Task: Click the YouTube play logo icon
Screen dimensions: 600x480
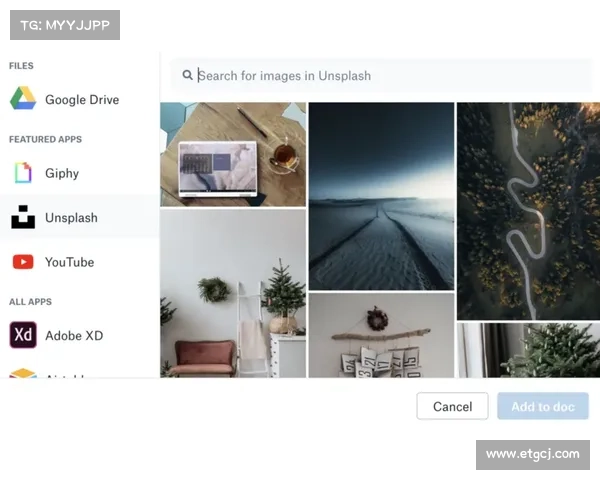Action: tap(23, 262)
